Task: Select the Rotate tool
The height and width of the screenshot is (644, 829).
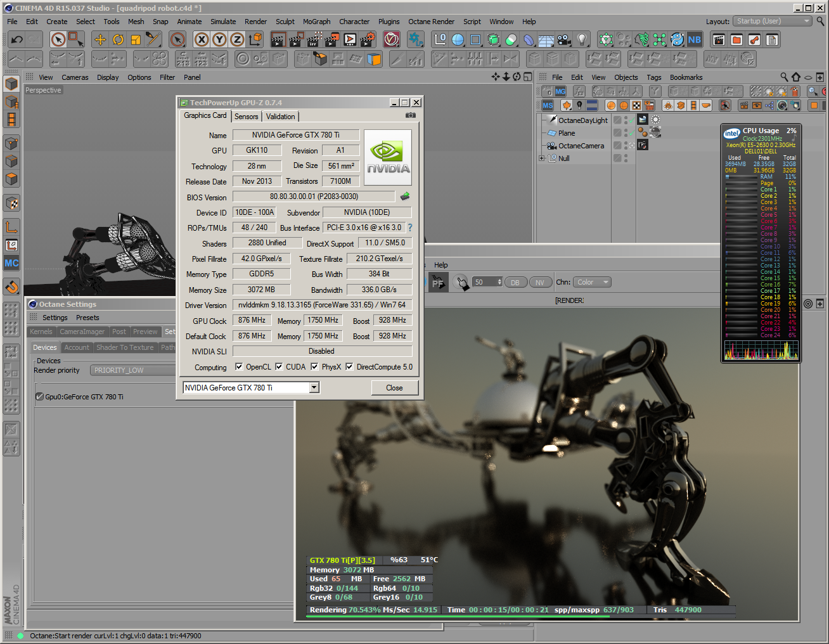Action: [118, 40]
